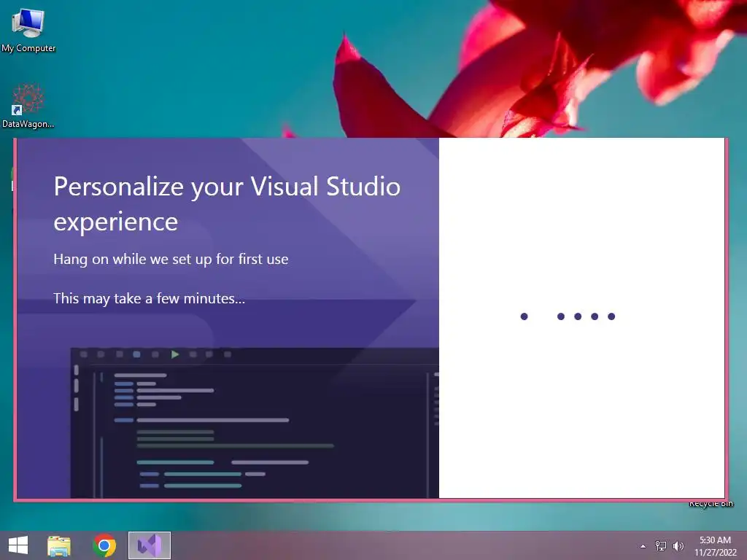
Task: Open the network status tray icon
Action: click(660, 546)
